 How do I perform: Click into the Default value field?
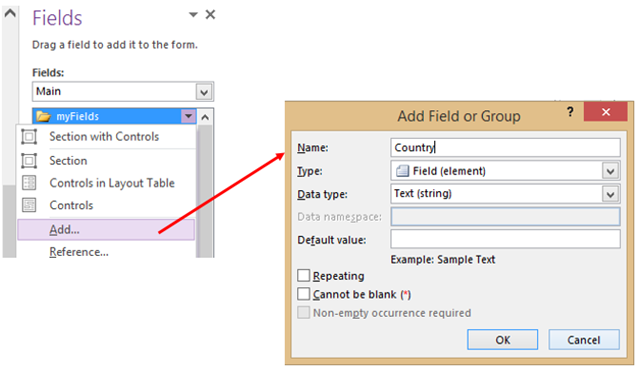pyautogui.click(x=505, y=239)
